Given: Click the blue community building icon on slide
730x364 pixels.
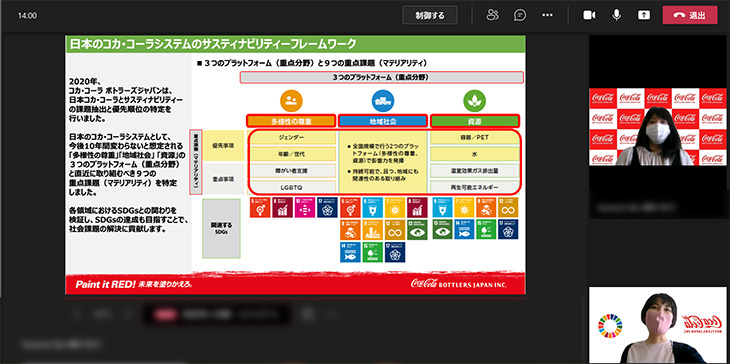Looking at the screenshot, I should point(383,100).
